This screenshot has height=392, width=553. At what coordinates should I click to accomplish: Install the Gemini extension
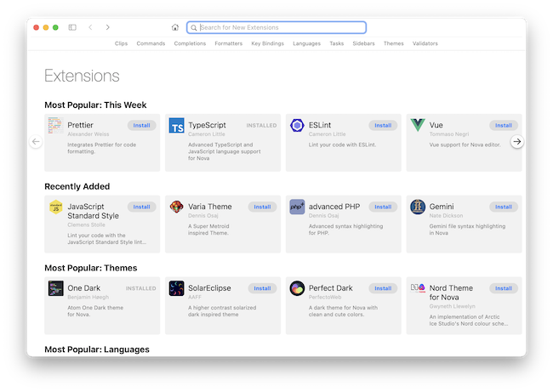[x=503, y=207]
